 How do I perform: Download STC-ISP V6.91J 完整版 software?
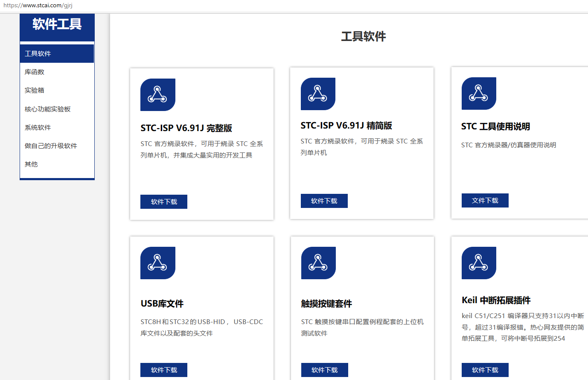click(164, 202)
